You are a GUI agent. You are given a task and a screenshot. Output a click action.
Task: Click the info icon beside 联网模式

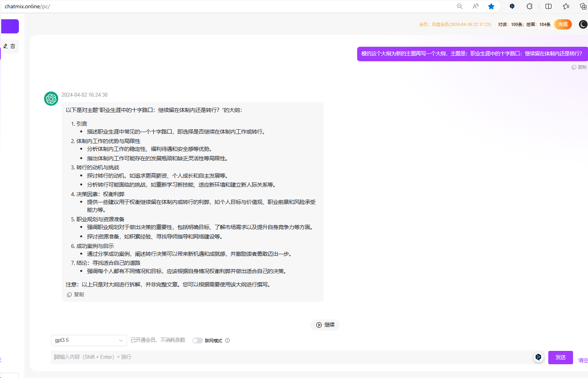[x=227, y=341]
